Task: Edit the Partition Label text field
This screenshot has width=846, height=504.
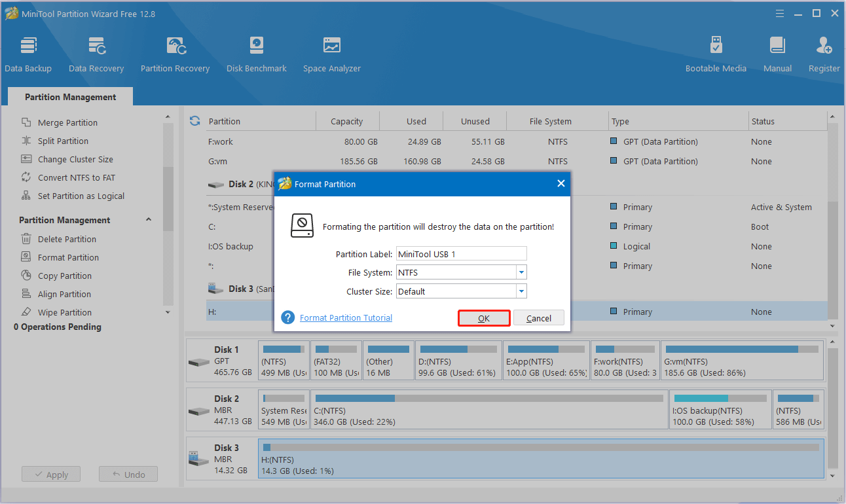Action: point(461,254)
